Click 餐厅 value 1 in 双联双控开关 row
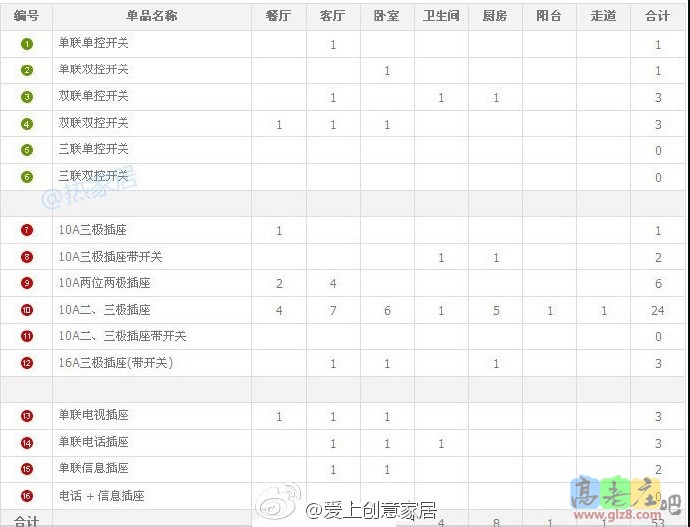 click(279, 125)
